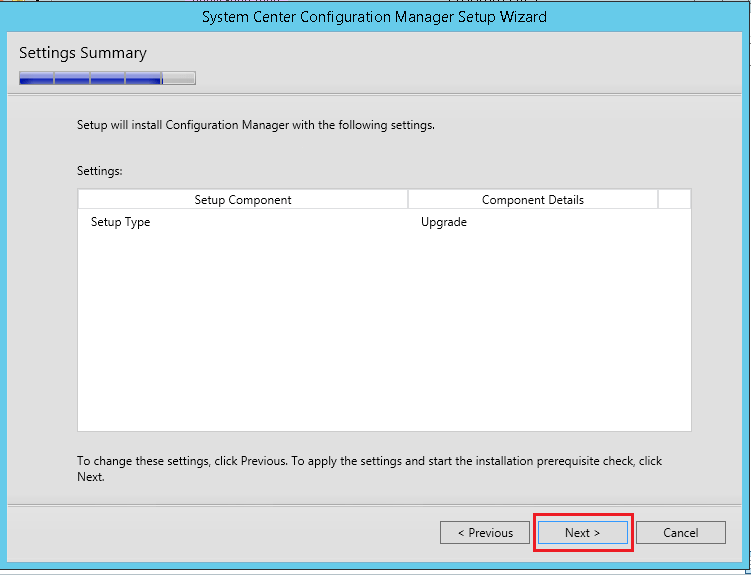Click the third filled progress bar segment
This screenshot has width=751, height=575.
[x=107, y=78]
